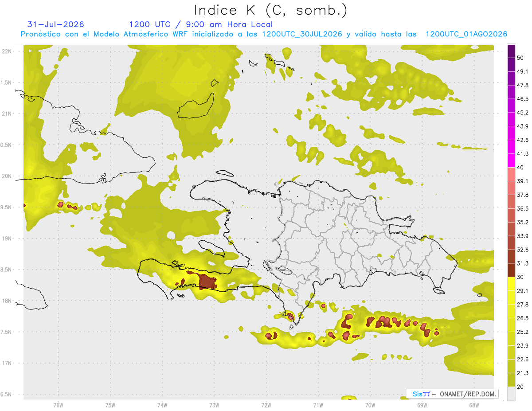Click the color scale value 23.9
This screenshot has width=532, height=411.
tap(523, 345)
